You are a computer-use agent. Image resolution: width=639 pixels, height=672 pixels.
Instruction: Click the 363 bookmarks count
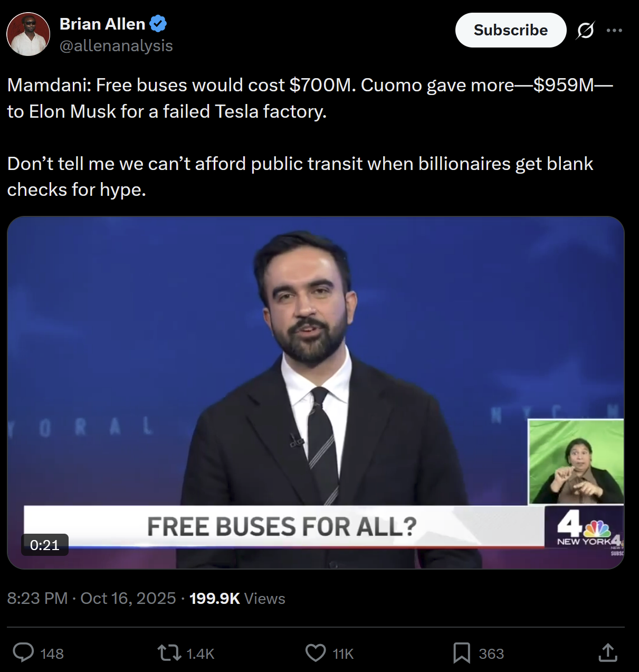(x=491, y=654)
